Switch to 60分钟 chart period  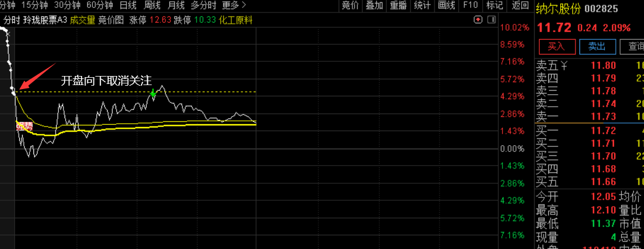point(100,6)
